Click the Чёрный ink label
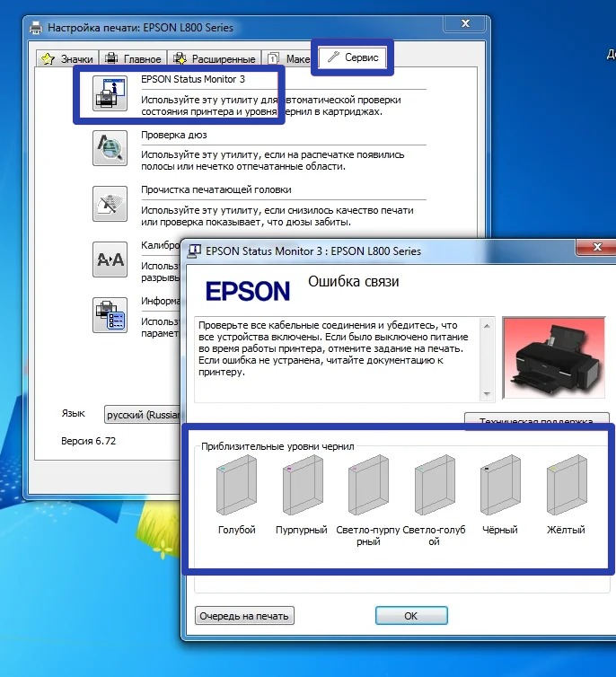Image resolution: width=616 pixels, height=677 pixels. 500,530
